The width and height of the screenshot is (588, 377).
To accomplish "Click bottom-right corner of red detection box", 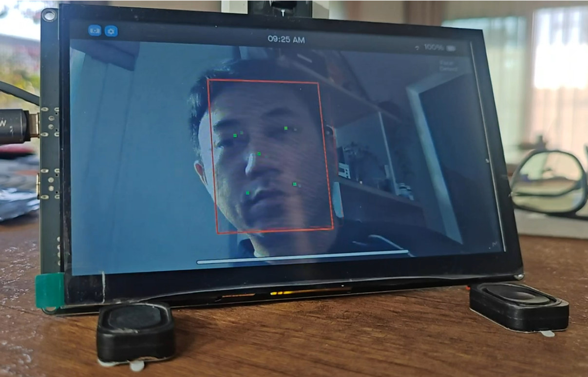I will coord(333,228).
